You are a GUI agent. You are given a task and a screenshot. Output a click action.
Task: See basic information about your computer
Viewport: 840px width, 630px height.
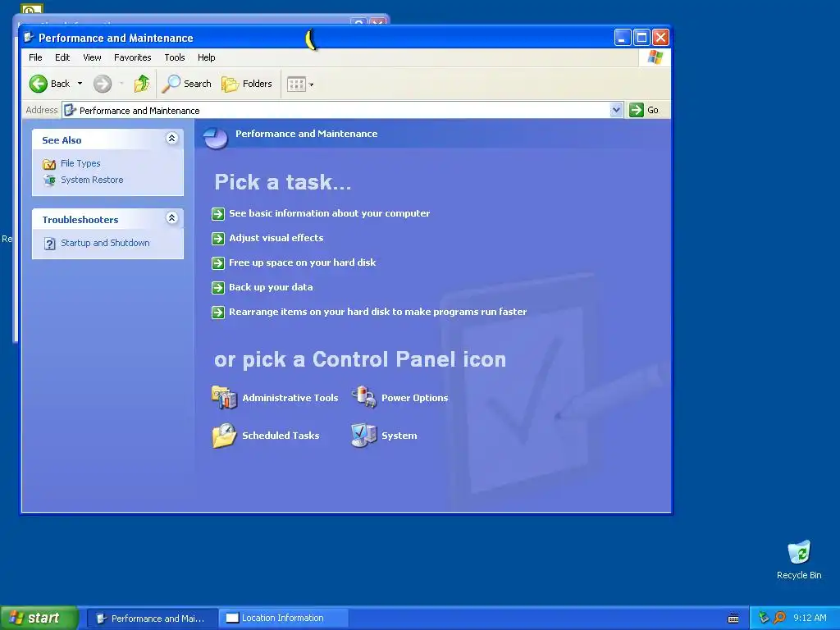pyautogui.click(x=330, y=213)
